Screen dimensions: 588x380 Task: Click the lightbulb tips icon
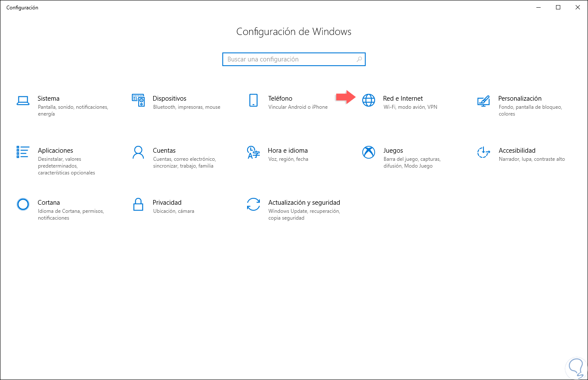click(x=575, y=367)
